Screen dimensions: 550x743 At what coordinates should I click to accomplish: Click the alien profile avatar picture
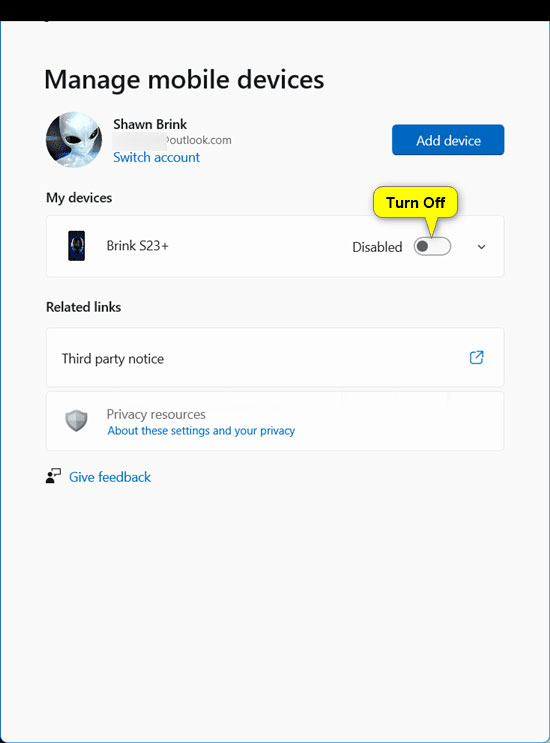[73, 140]
